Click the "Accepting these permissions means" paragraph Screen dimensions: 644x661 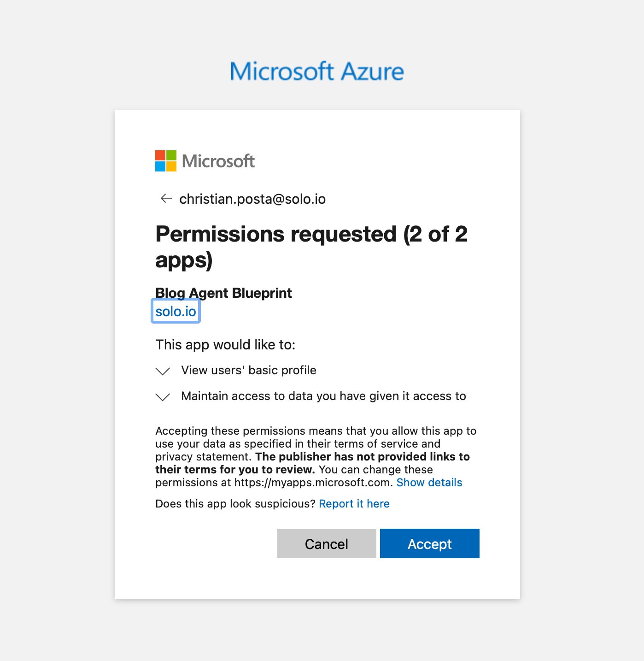pos(316,431)
